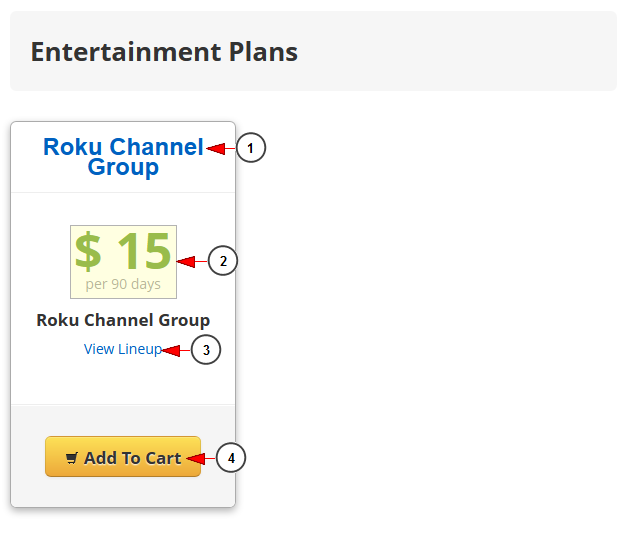Open the blue Roku Channel Group title link
The width and height of the screenshot is (627, 533).
click(x=123, y=157)
